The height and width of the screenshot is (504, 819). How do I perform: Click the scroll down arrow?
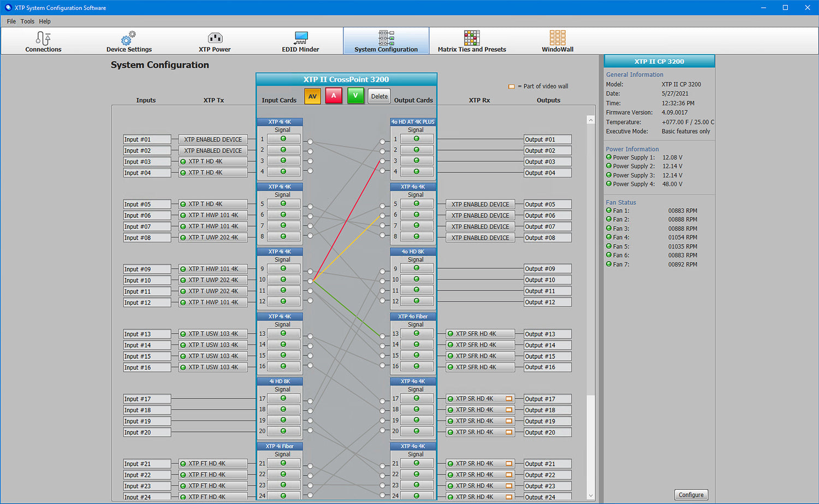pos(591,496)
